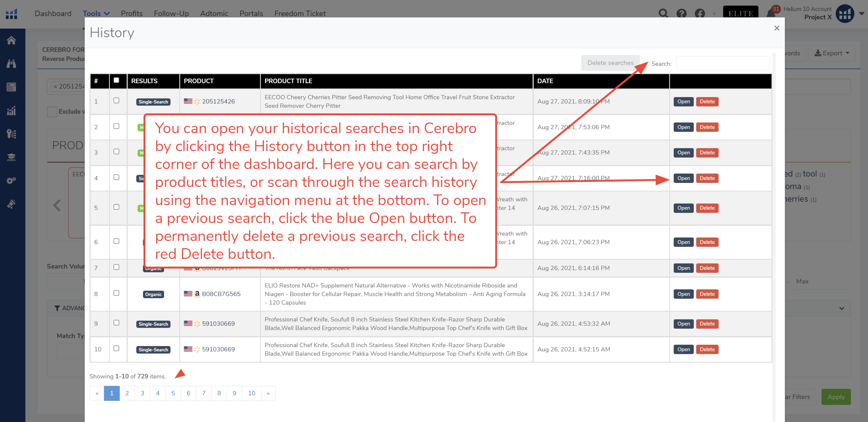The width and height of the screenshot is (868, 422).
Task: Click the home icon in left sidebar
Action: point(11,40)
